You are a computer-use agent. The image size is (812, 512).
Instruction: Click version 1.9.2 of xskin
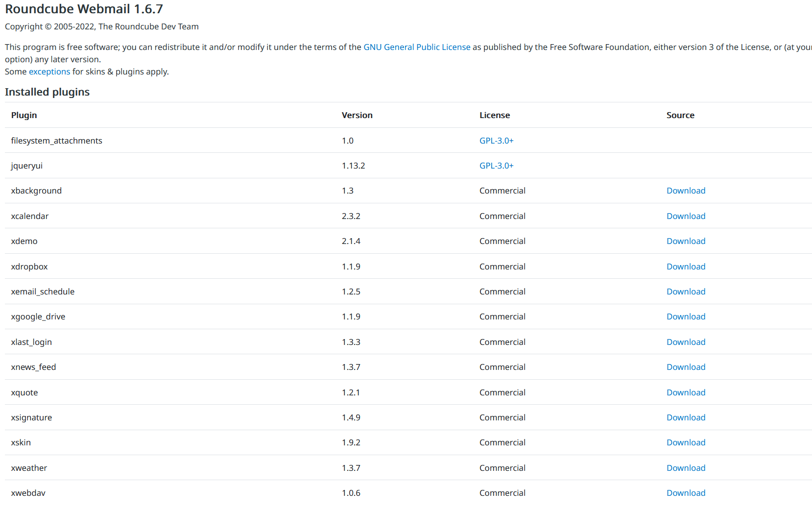click(351, 442)
